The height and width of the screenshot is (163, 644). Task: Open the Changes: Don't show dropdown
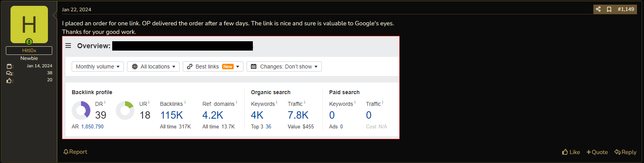click(284, 67)
